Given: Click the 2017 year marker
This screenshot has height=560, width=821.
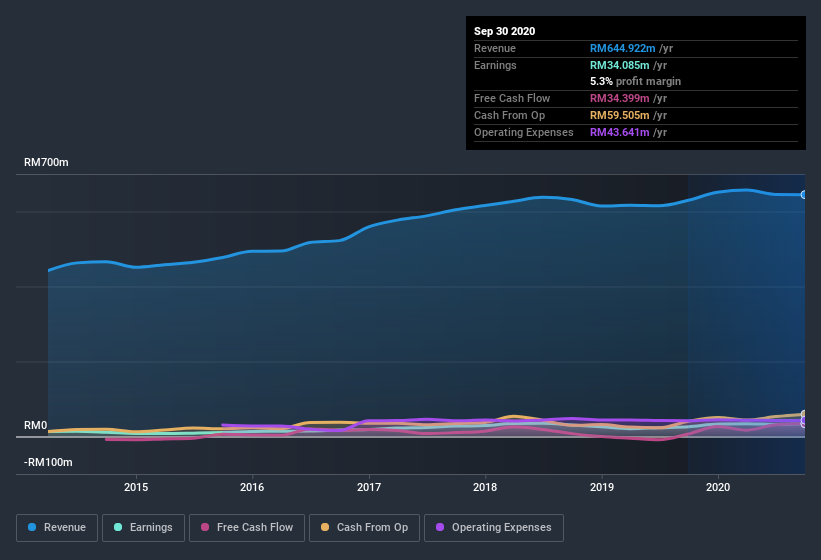Looking at the screenshot, I should point(369,488).
